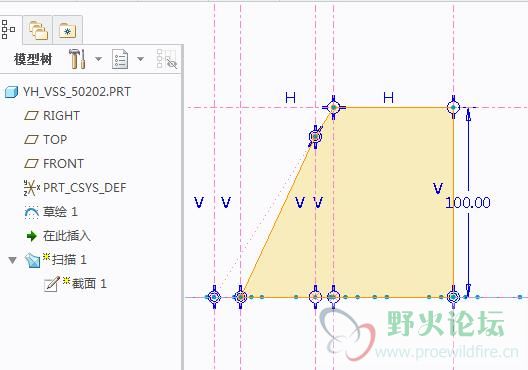The width and height of the screenshot is (528, 370).
Task: Open the Show dropdown arrow beside list icon
Action: (140, 59)
